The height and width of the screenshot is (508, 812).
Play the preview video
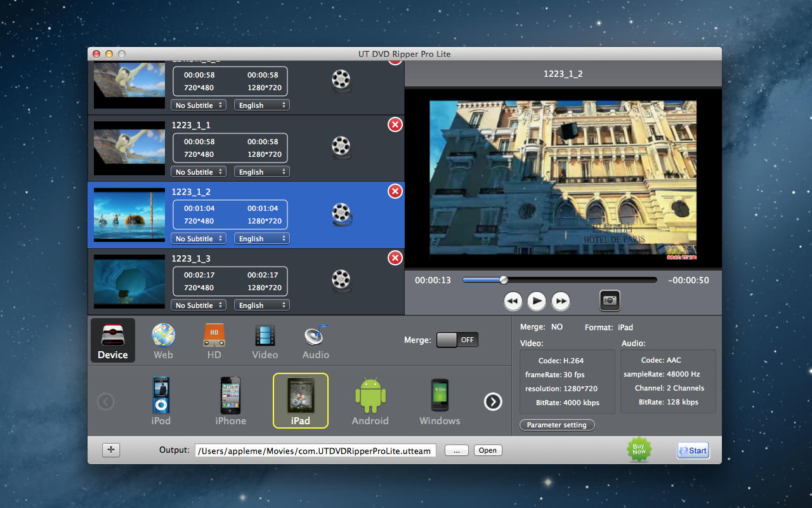tap(537, 301)
